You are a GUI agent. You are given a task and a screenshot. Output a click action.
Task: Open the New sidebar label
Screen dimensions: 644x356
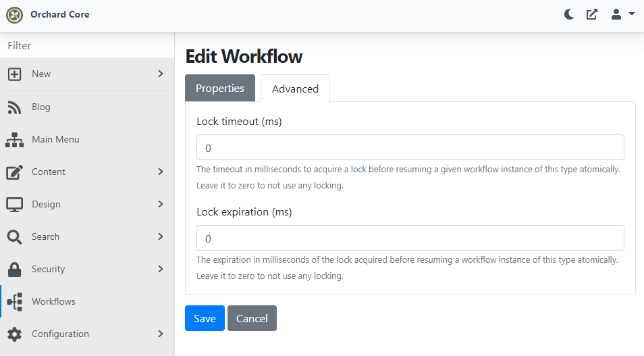pyautogui.click(x=41, y=74)
